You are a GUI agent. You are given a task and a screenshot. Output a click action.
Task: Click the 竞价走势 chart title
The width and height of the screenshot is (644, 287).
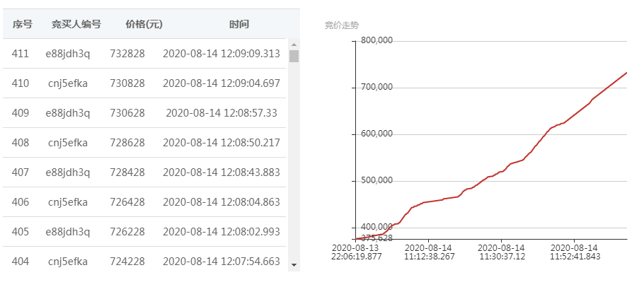(x=342, y=25)
